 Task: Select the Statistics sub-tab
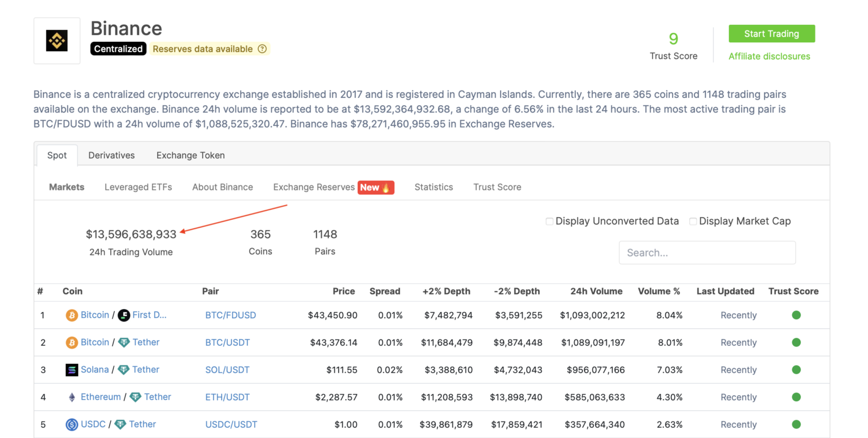click(433, 187)
